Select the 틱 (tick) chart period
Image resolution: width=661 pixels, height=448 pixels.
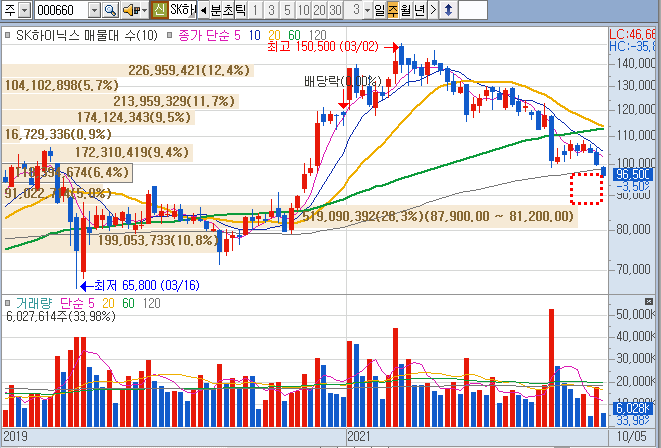point(240,10)
